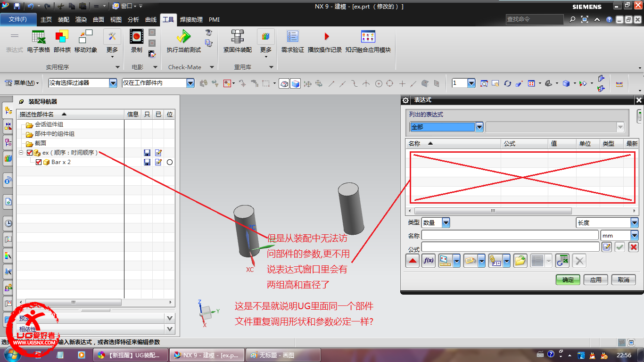Click the undo arrow in the title bar
Image resolution: width=644 pixels, height=362 pixels.
point(31,6)
